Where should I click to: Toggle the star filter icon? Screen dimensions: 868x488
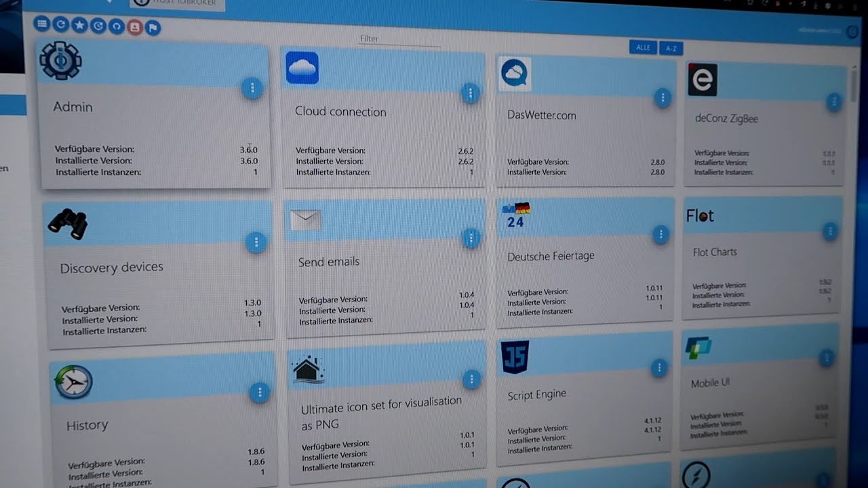pos(79,25)
